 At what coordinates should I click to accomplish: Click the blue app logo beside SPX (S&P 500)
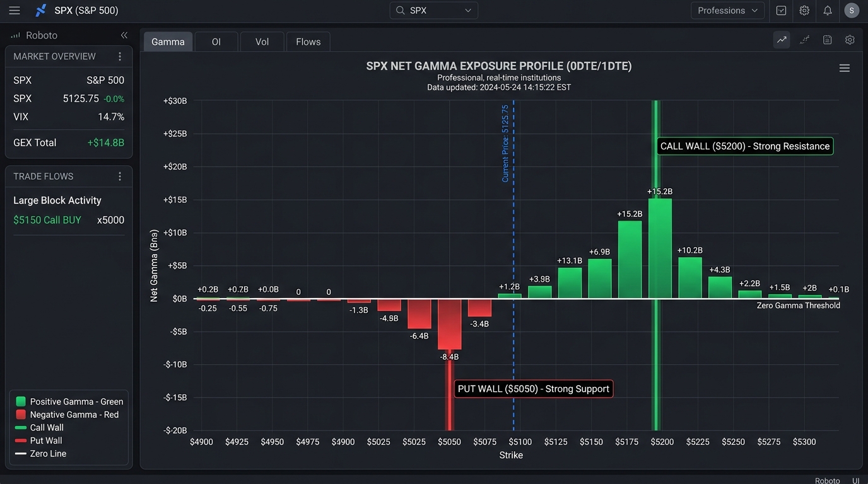[40, 11]
